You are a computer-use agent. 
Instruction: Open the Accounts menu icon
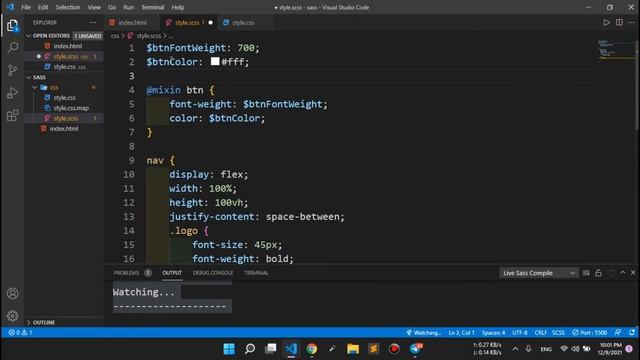[x=13, y=293]
